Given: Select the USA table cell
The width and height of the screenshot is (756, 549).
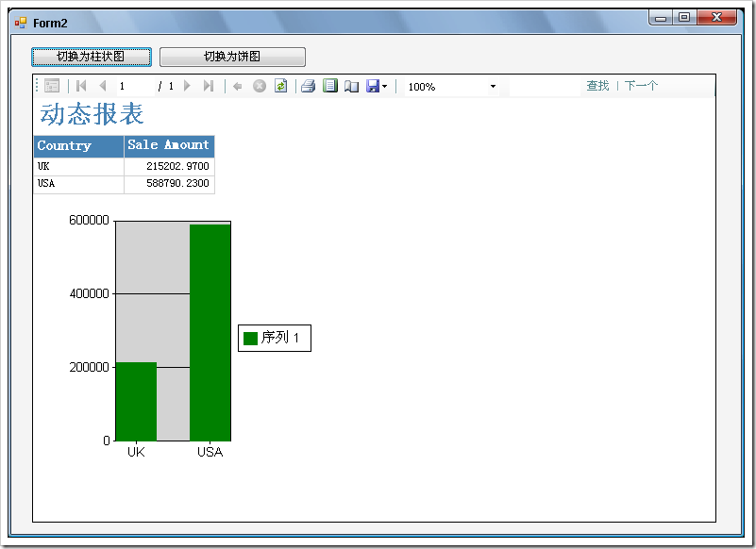Looking at the screenshot, I should pos(79,184).
